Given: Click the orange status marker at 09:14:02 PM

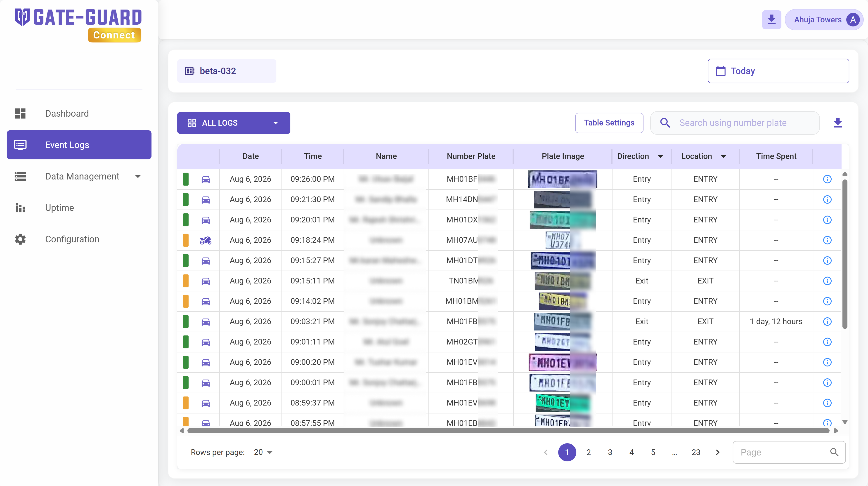Looking at the screenshot, I should point(186,301).
